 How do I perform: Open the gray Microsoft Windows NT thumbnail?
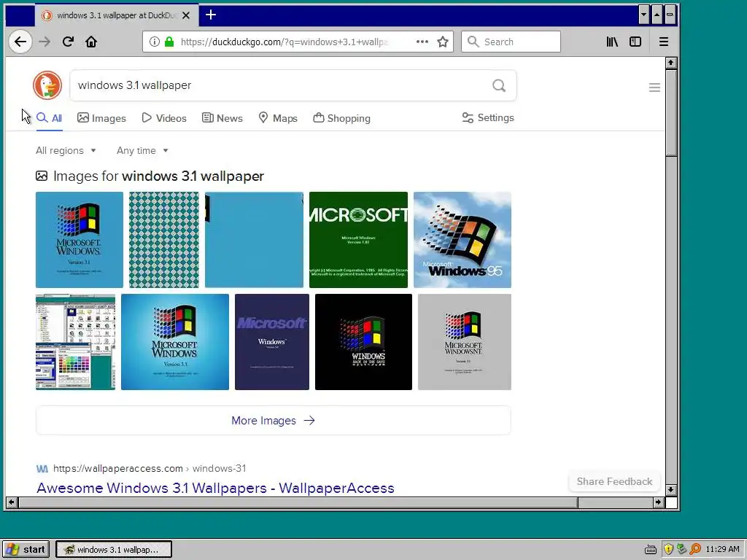[465, 342]
